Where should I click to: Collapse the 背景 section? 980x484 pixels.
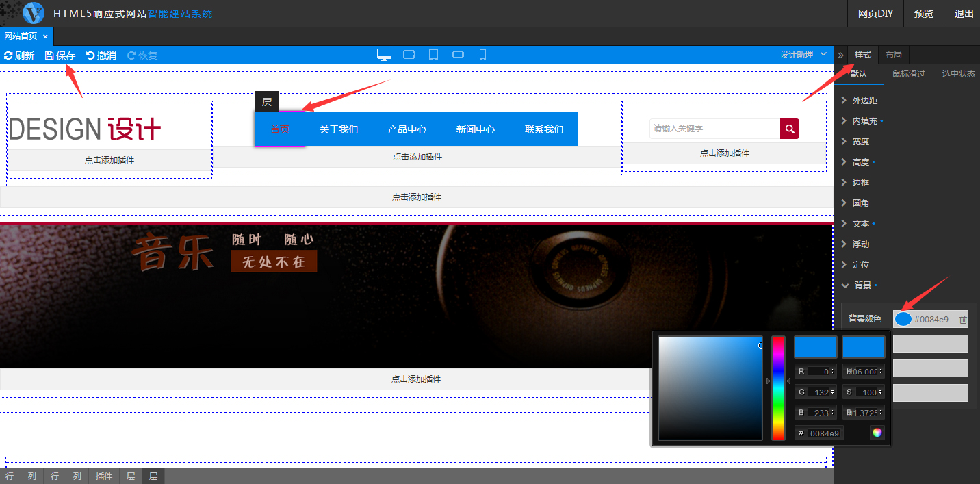click(862, 285)
